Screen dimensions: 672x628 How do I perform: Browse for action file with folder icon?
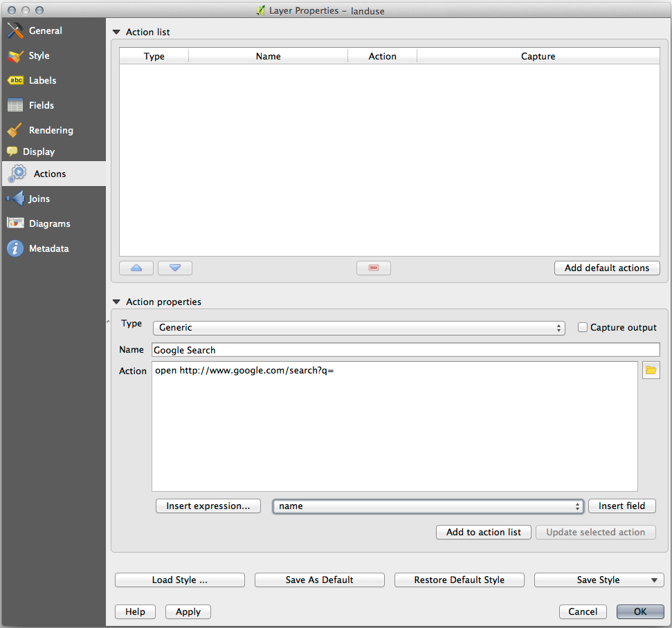[651, 371]
